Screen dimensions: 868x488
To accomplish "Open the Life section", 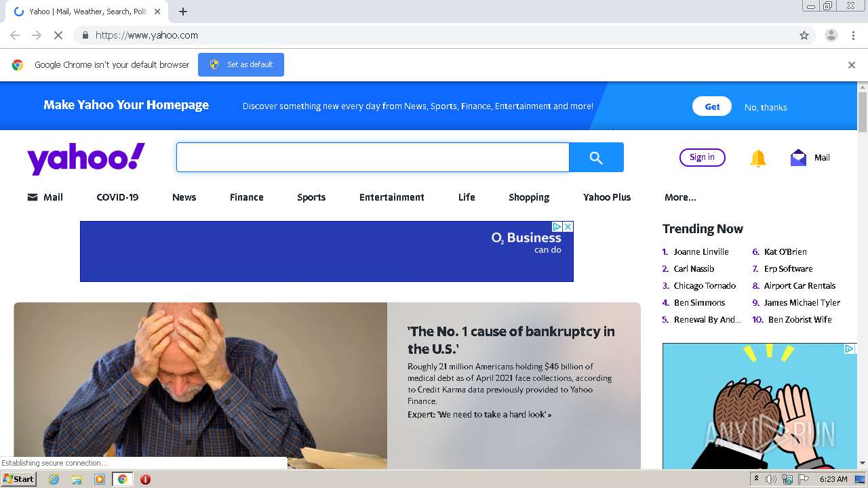I will (467, 197).
